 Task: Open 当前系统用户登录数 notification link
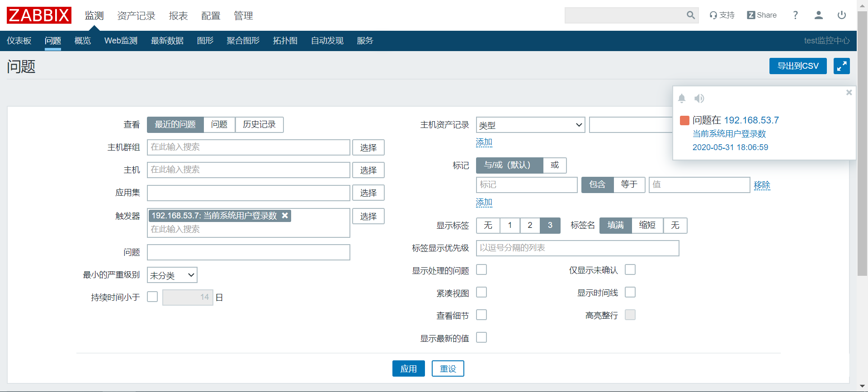tap(729, 134)
